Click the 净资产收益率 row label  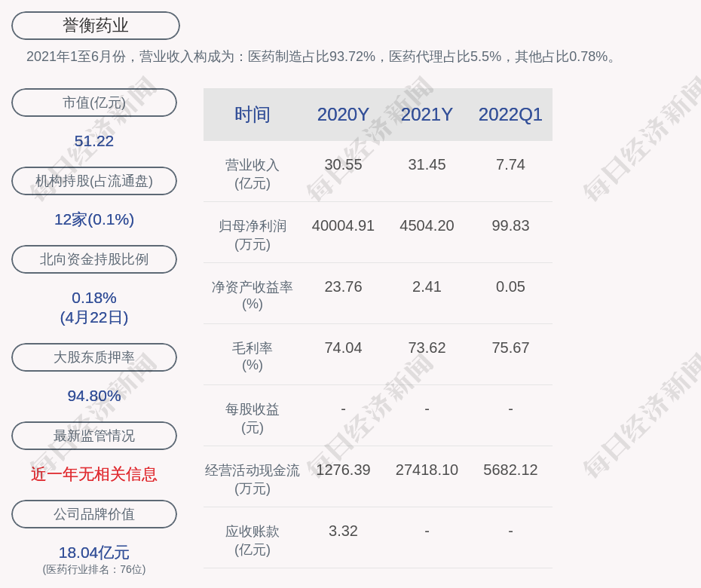tap(253, 295)
